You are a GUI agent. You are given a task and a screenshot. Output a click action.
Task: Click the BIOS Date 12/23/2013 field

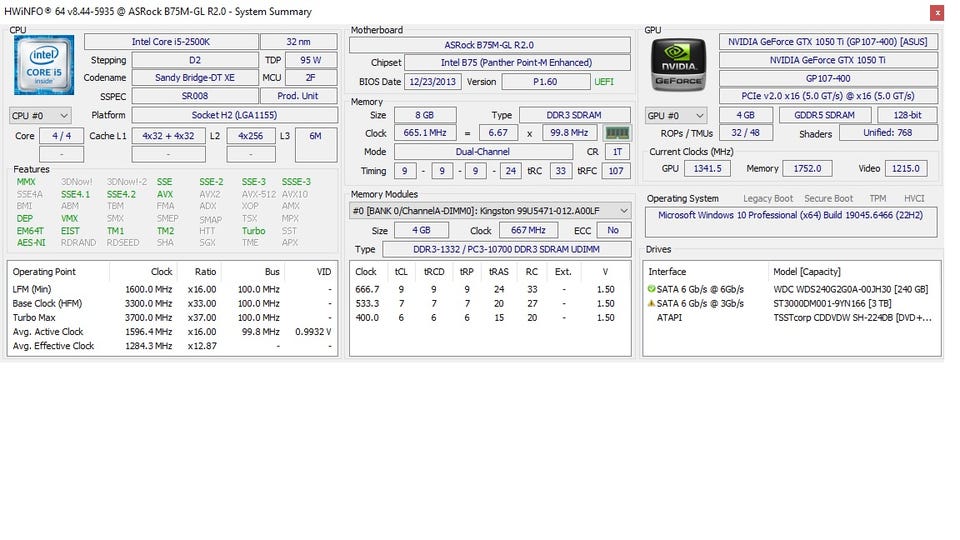pos(433,81)
